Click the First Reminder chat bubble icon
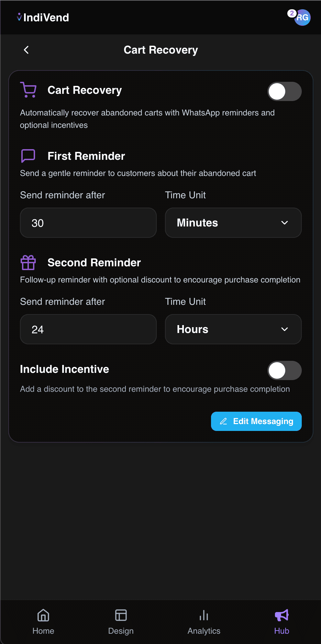The image size is (321, 644). point(28,156)
